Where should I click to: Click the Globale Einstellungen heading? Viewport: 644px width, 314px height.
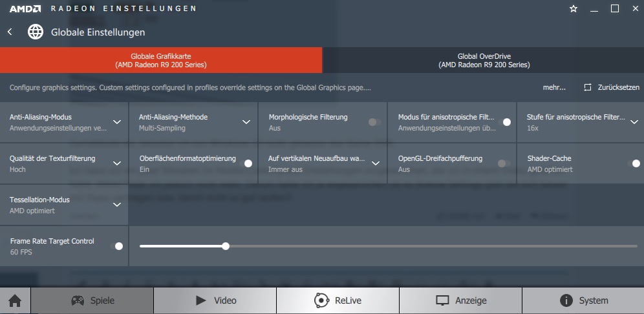98,32
